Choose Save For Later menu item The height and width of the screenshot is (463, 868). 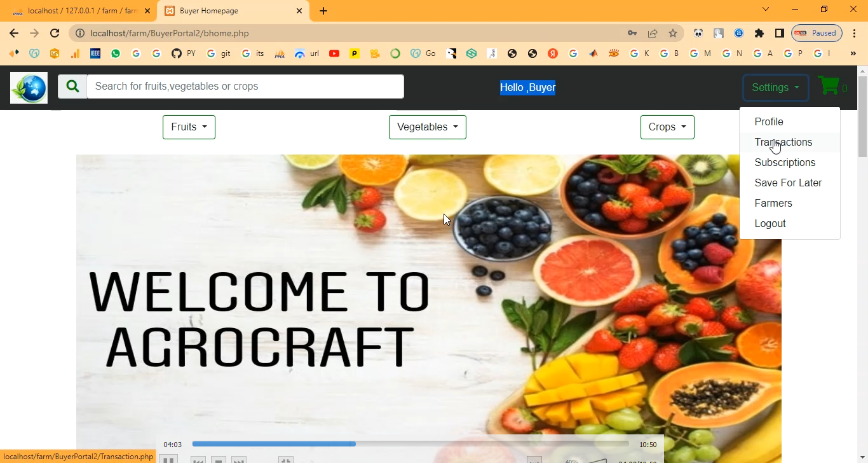pyautogui.click(x=790, y=183)
